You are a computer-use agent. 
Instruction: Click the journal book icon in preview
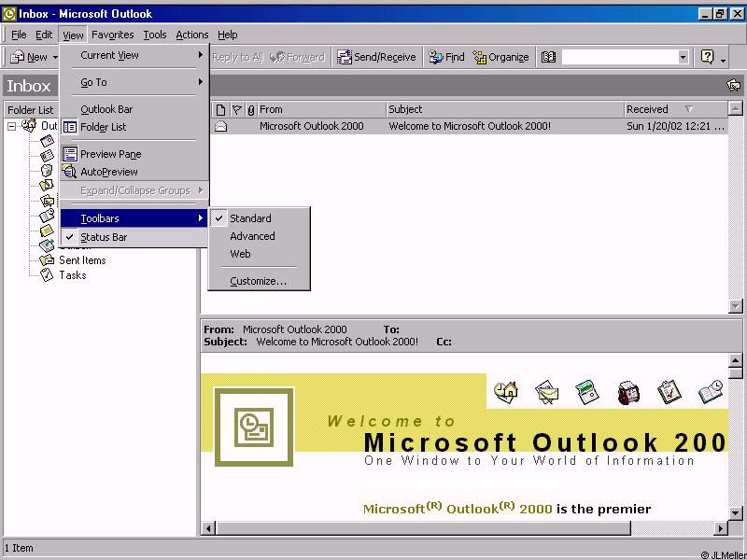pos(711,392)
